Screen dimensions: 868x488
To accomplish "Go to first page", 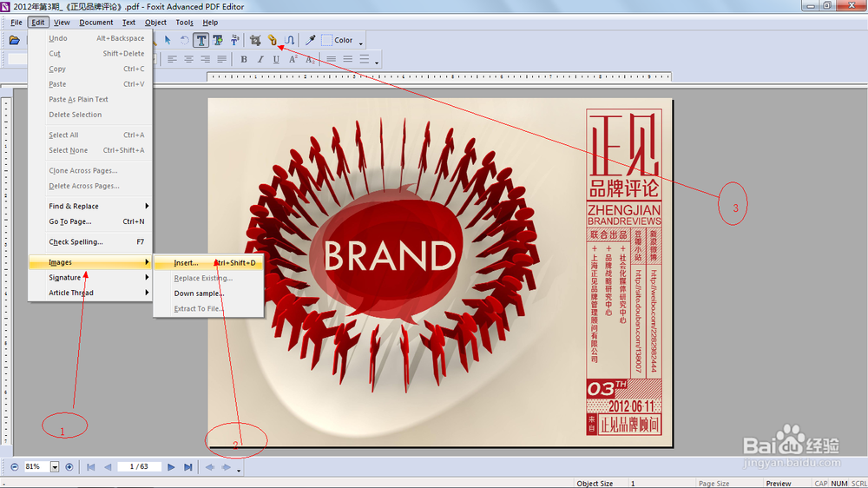I will coord(91,467).
